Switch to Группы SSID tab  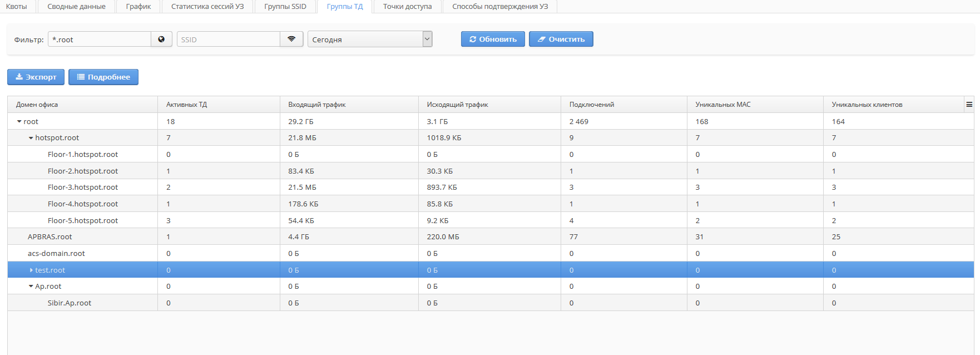point(285,7)
